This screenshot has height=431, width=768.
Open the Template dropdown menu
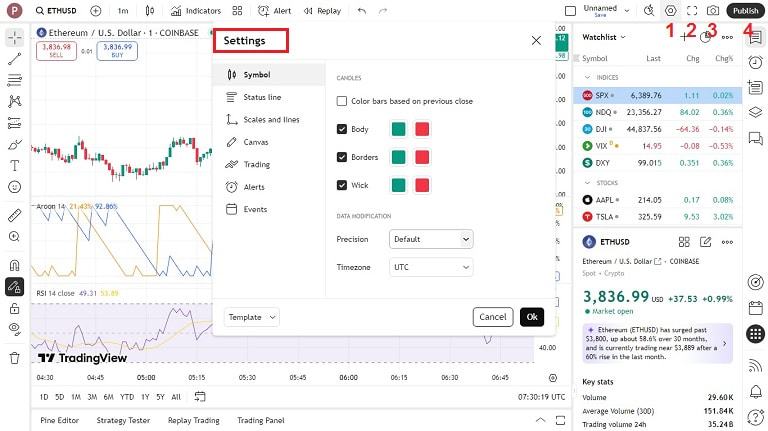(252, 317)
